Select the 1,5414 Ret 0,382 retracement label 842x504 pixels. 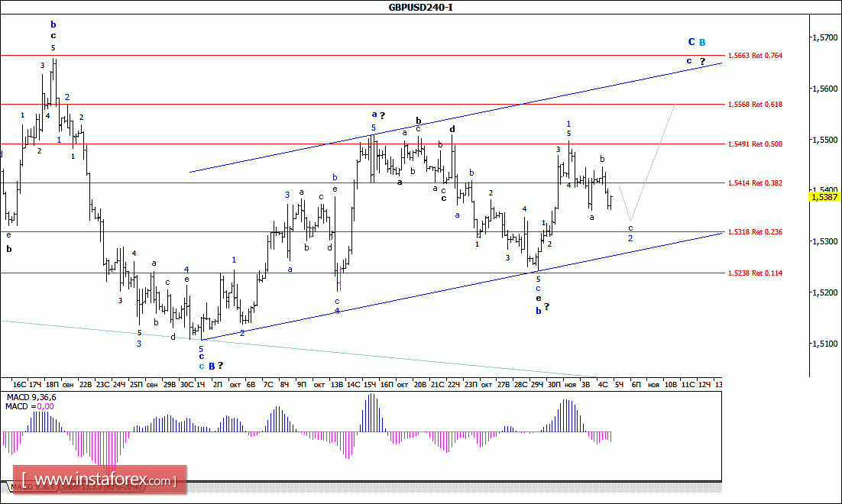click(755, 183)
